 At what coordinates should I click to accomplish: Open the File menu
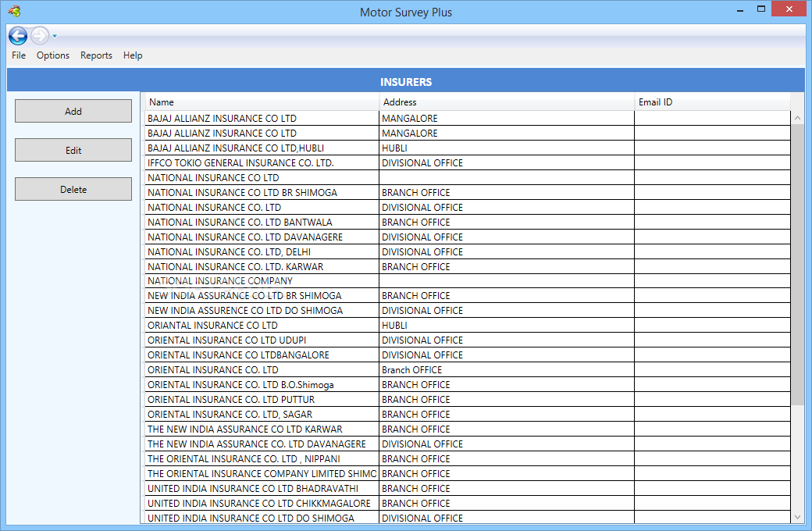[x=19, y=55]
